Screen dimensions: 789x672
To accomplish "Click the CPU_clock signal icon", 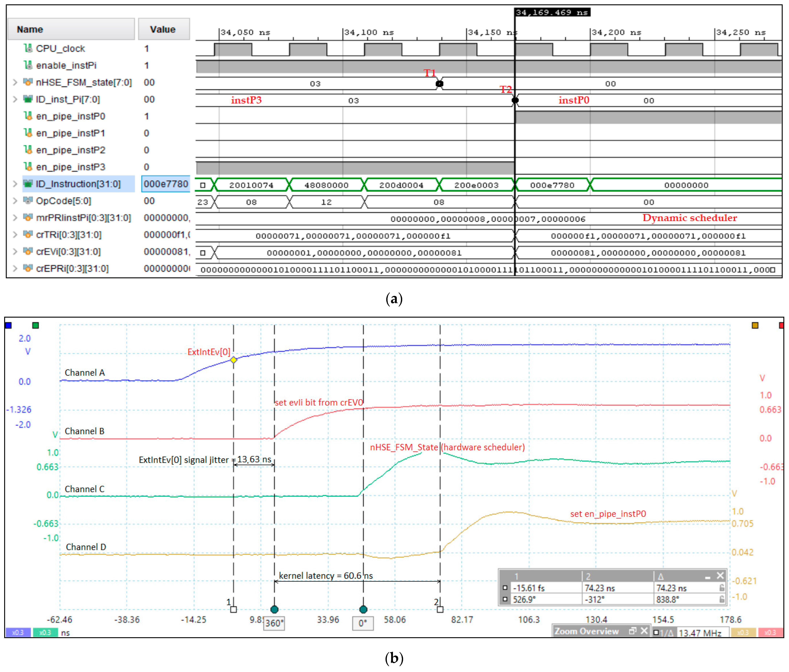I will (28, 48).
